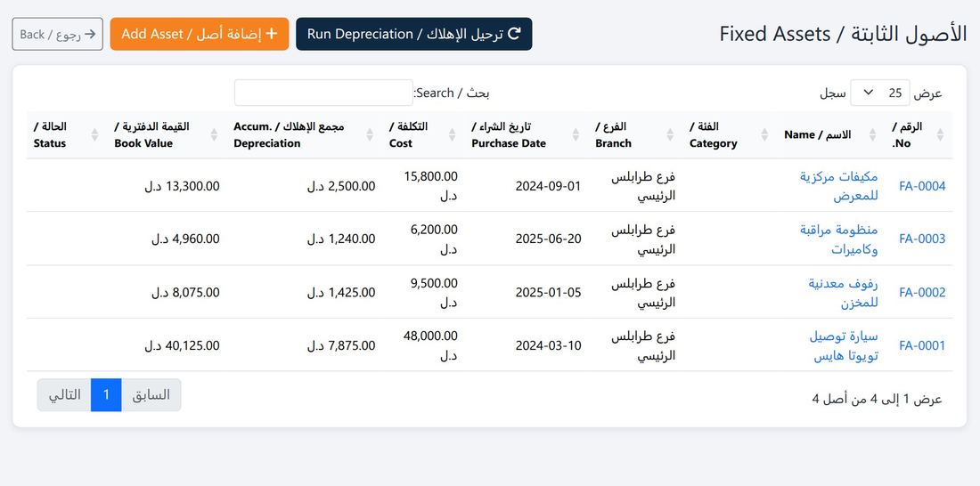
Task: Click purchase date 2024-09-01
Action: (548, 186)
